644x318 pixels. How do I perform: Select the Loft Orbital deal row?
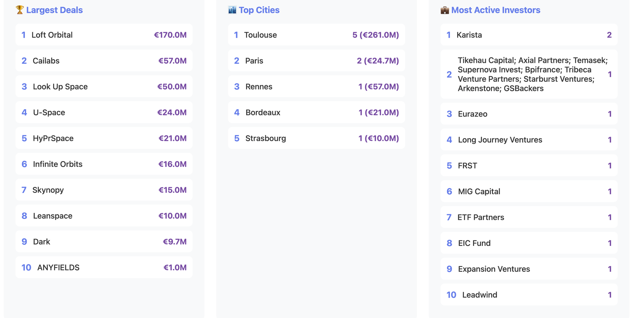(x=104, y=35)
